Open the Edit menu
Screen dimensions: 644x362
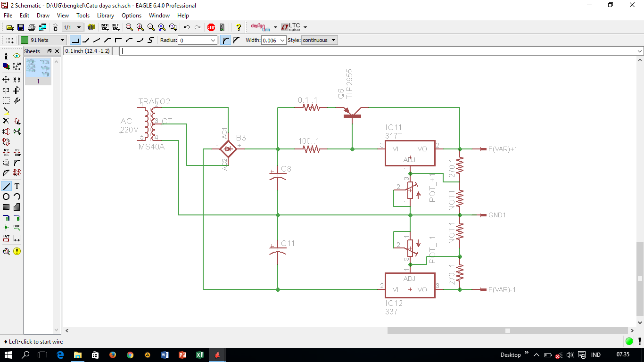(x=25, y=16)
